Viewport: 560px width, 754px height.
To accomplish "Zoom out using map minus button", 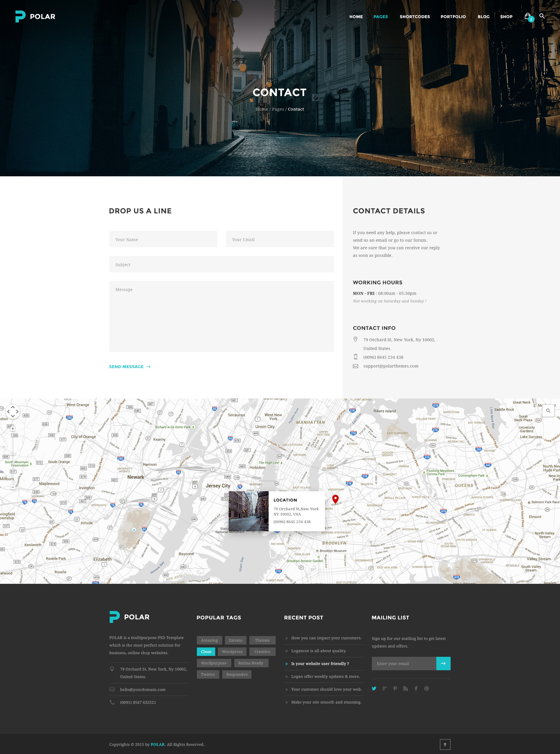I will coord(13,487).
